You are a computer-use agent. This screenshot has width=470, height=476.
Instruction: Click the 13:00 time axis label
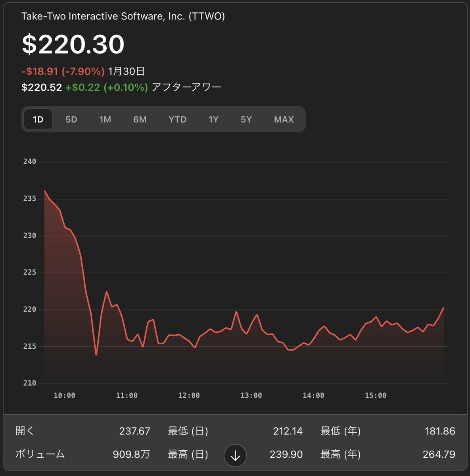point(251,395)
